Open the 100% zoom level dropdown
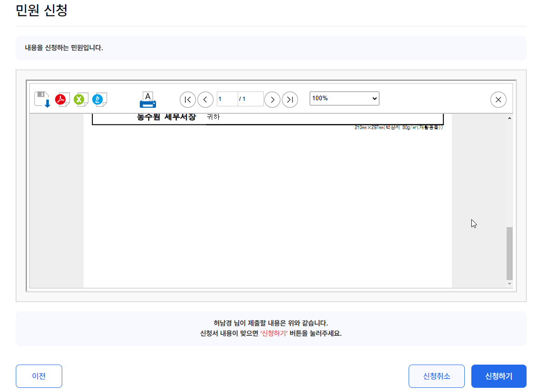The width and height of the screenshot is (534, 392). (x=344, y=98)
